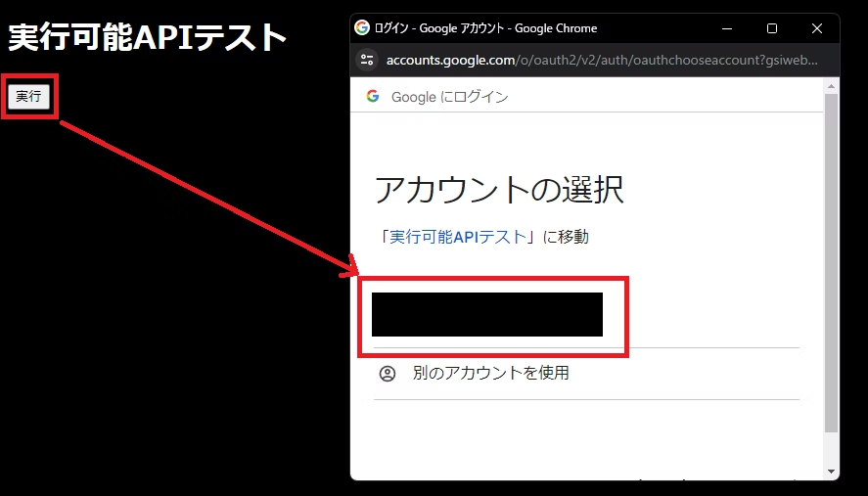Choose 別のアカウントを使用 option
868x496 pixels.
click(587, 373)
